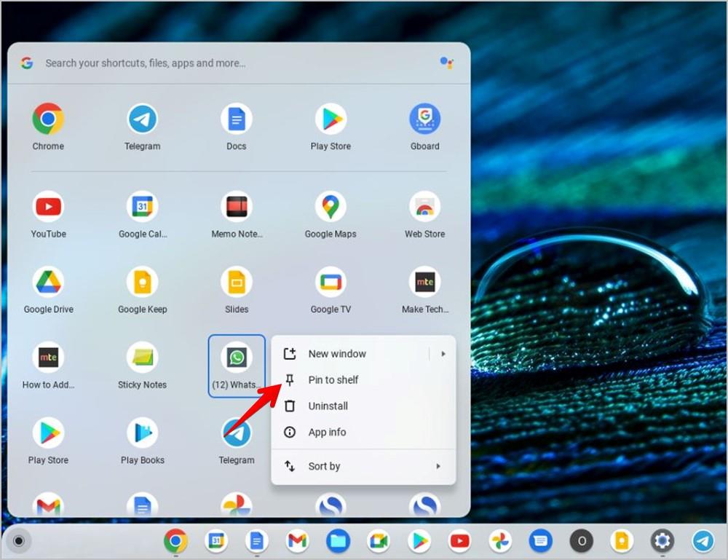Launch Google Keep from the launcher grid

tap(143, 282)
